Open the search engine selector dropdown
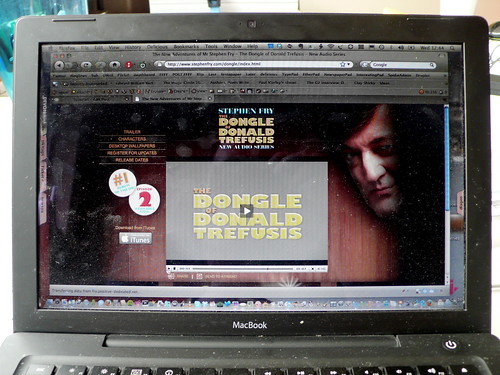The width and height of the screenshot is (500, 375). tap(365, 64)
